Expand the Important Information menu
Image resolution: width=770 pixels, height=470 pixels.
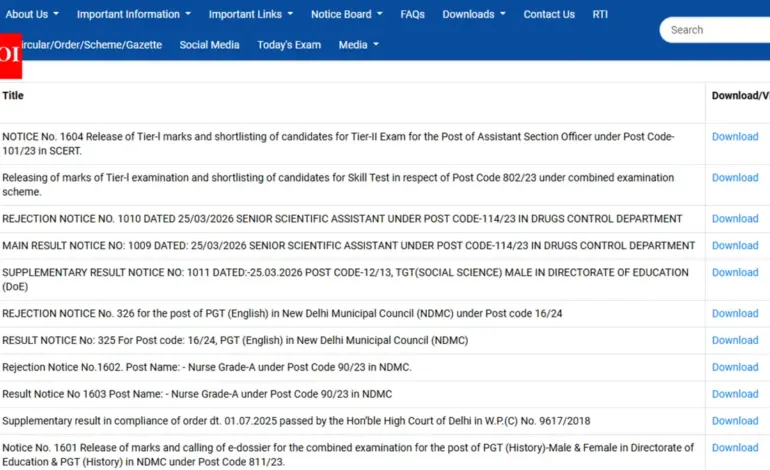pos(134,14)
